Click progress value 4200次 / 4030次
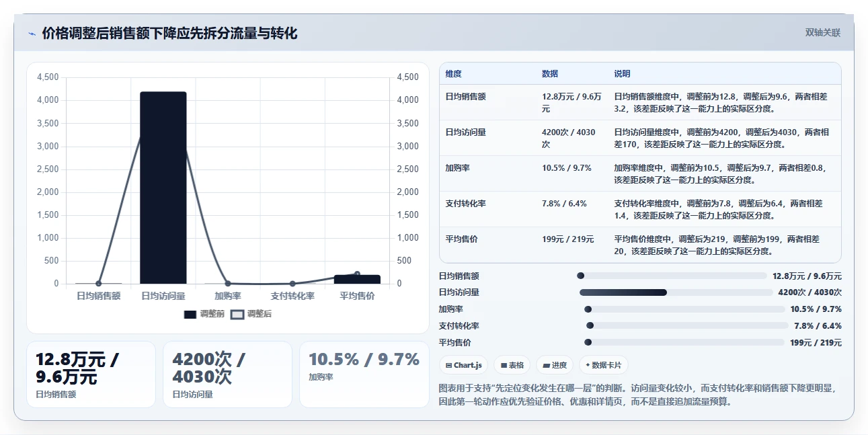The width and height of the screenshot is (868, 435). point(810,292)
